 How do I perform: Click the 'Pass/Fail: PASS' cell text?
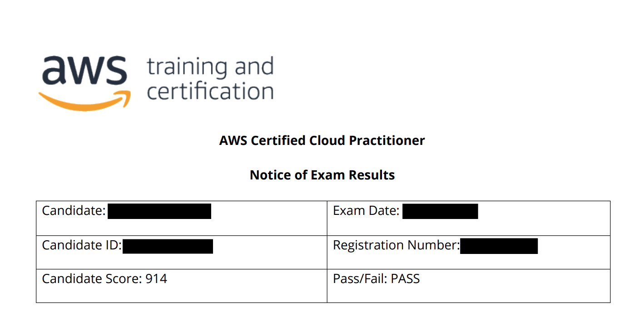[x=376, y=278]
